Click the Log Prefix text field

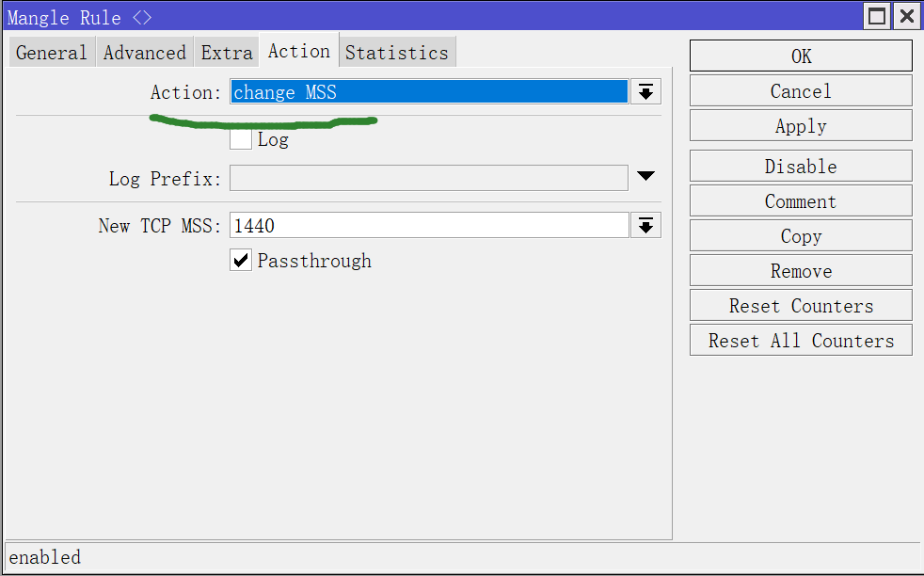point(428,178)
